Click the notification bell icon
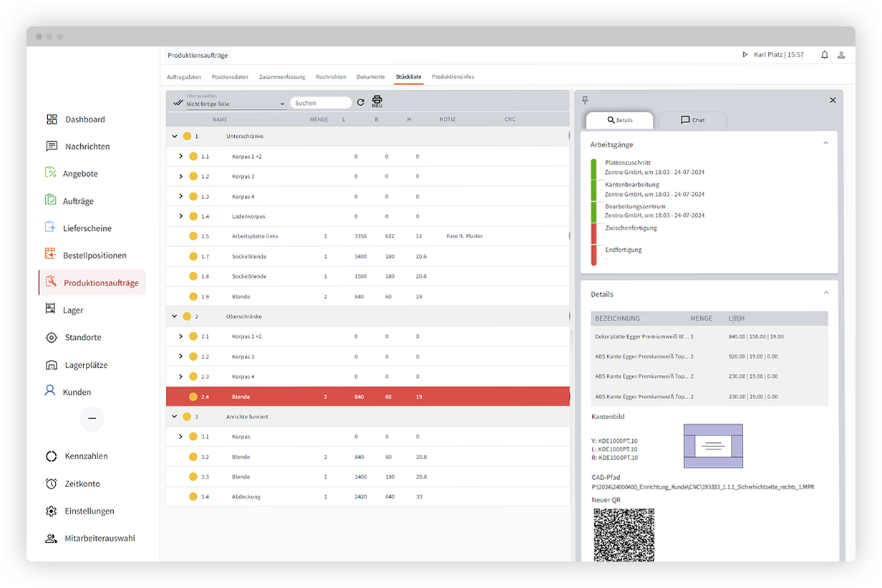882x588 pixels. coord(825,55)
